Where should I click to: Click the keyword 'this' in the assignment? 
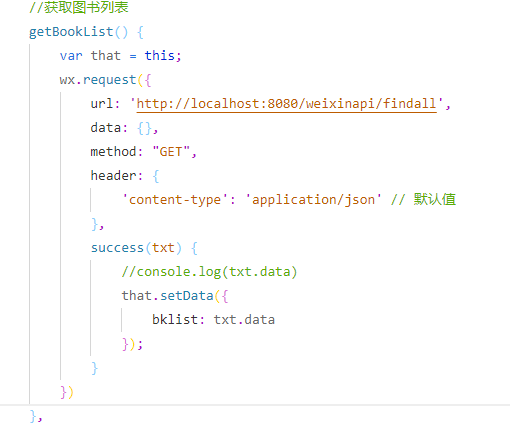(x=160, y=55)
